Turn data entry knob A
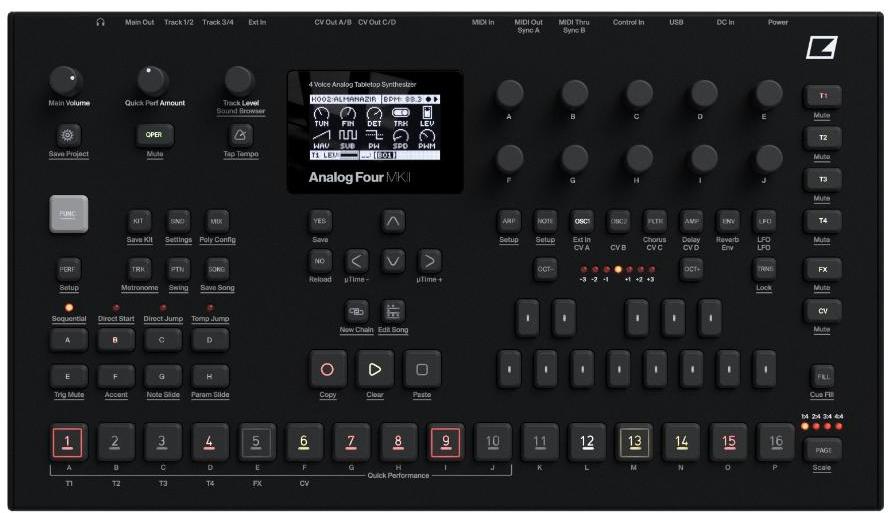The image size is (888, 513). click(x=510, y=94)
